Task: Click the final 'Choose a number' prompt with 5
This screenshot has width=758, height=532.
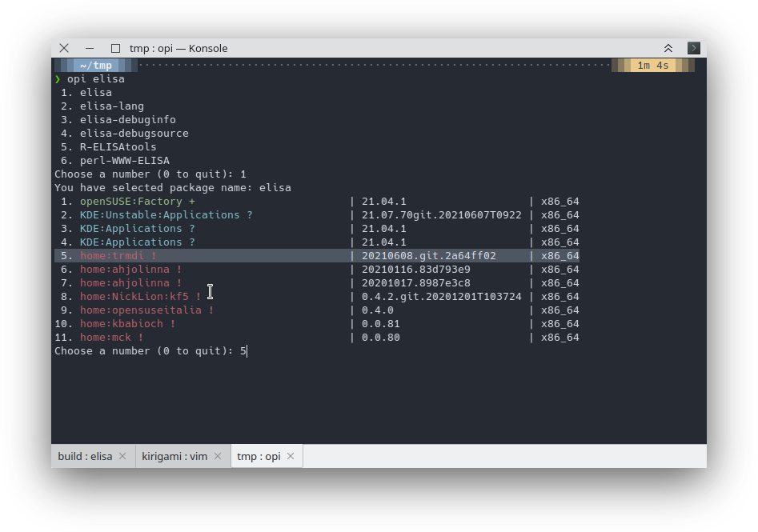Action: pyautogui.click(x=150, y=351)
